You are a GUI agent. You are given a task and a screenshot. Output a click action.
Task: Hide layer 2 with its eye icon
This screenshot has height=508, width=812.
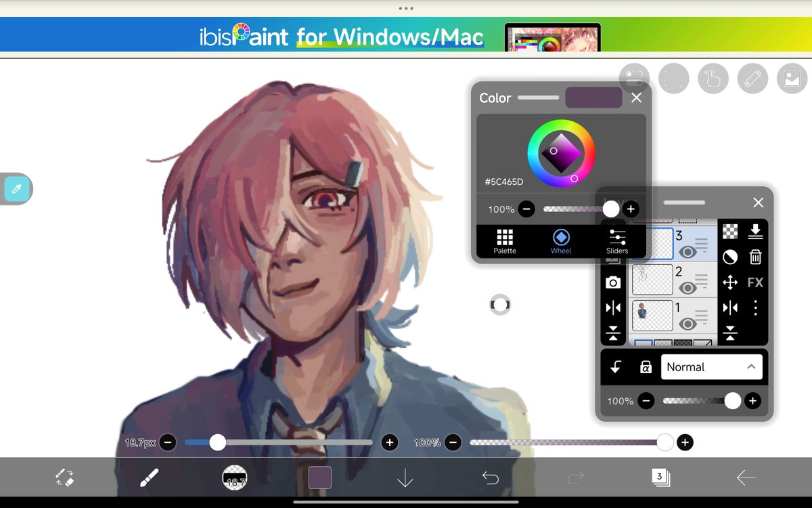click(688, 288)
